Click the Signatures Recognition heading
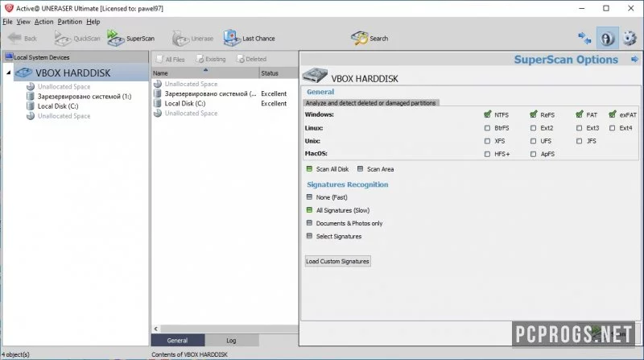 tap(348, 184)
